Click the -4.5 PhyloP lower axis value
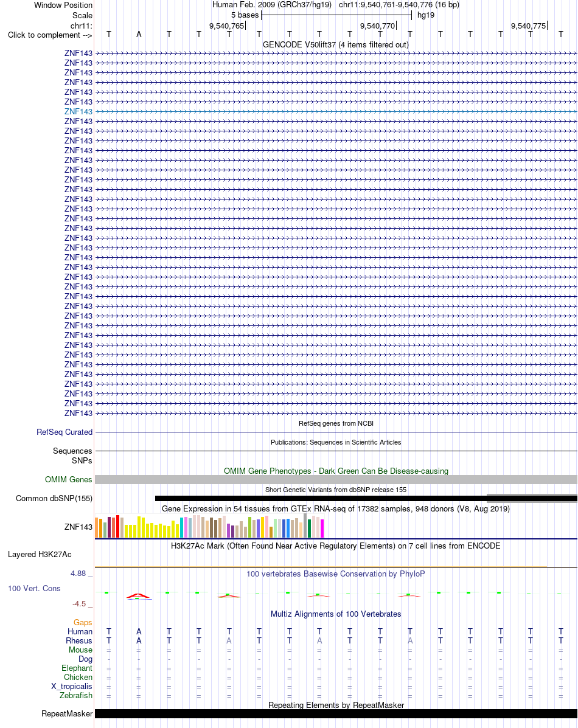The width and height of the screenshot is (578, 728). [x=79, y=604]
